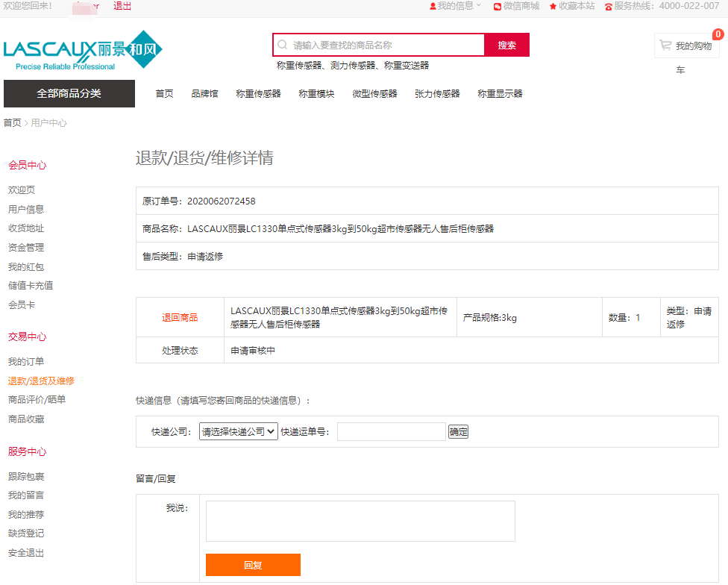Screen dimensions: 728x585
Task: Open 称重传感器 navigation item
Action: point(258,94)
